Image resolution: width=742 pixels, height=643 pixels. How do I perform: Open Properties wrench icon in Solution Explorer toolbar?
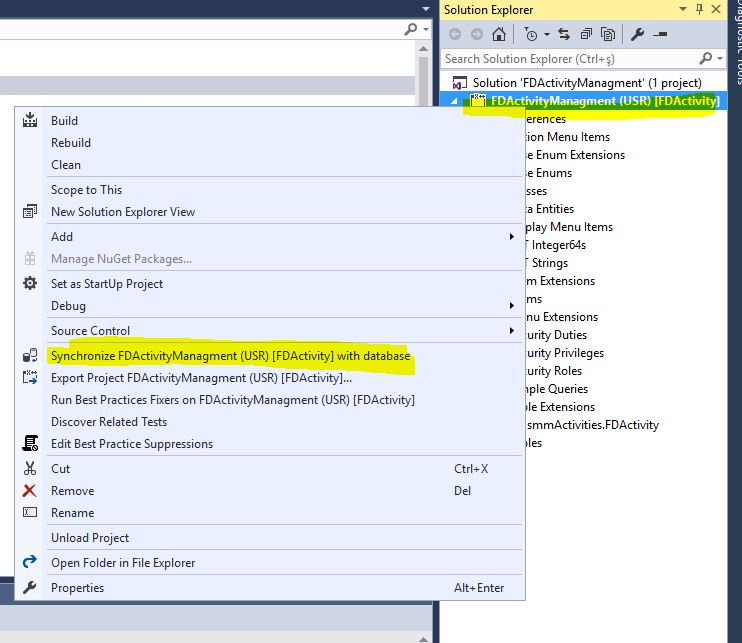[x=637, y=34]
